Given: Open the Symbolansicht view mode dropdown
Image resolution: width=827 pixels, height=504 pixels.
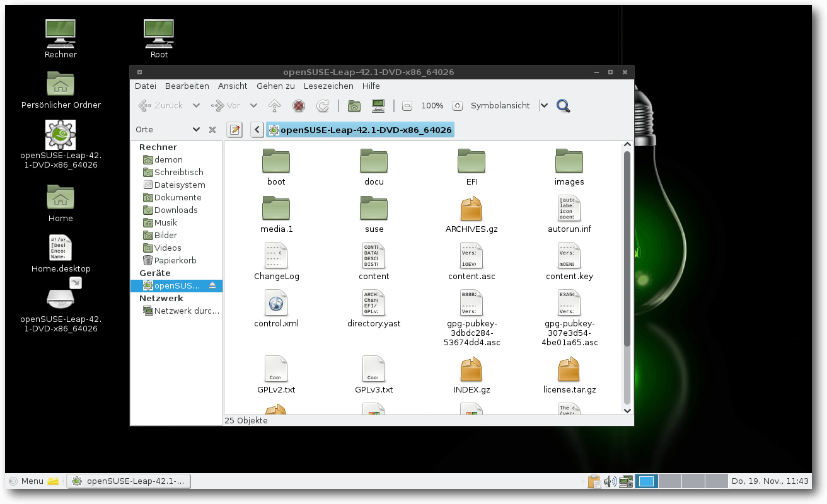Looking at the screenshot, I should pos(545,106).
